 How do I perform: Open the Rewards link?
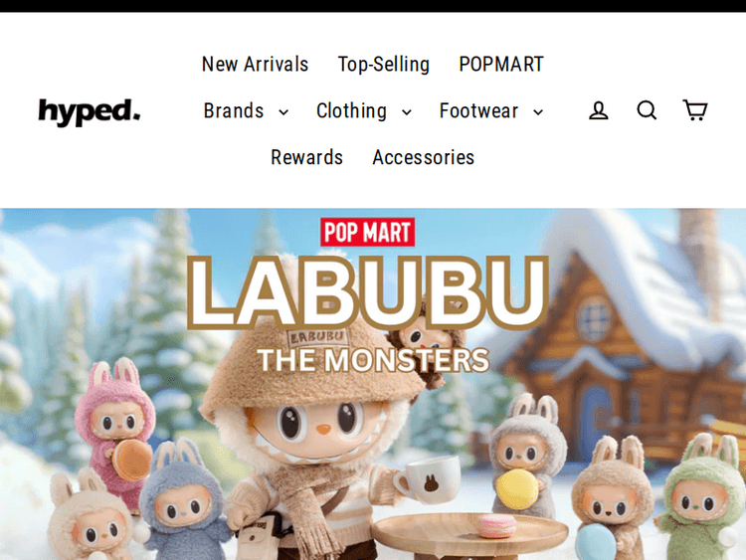[x=307, y=157]
